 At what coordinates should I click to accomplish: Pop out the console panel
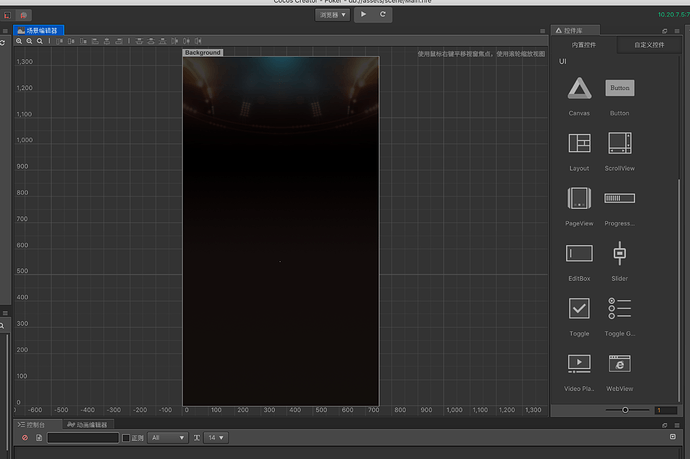[664, 425]
